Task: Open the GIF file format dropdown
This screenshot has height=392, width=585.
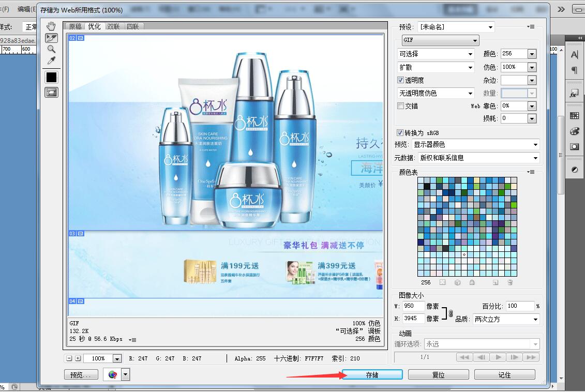Action: (x=441, y=40)
